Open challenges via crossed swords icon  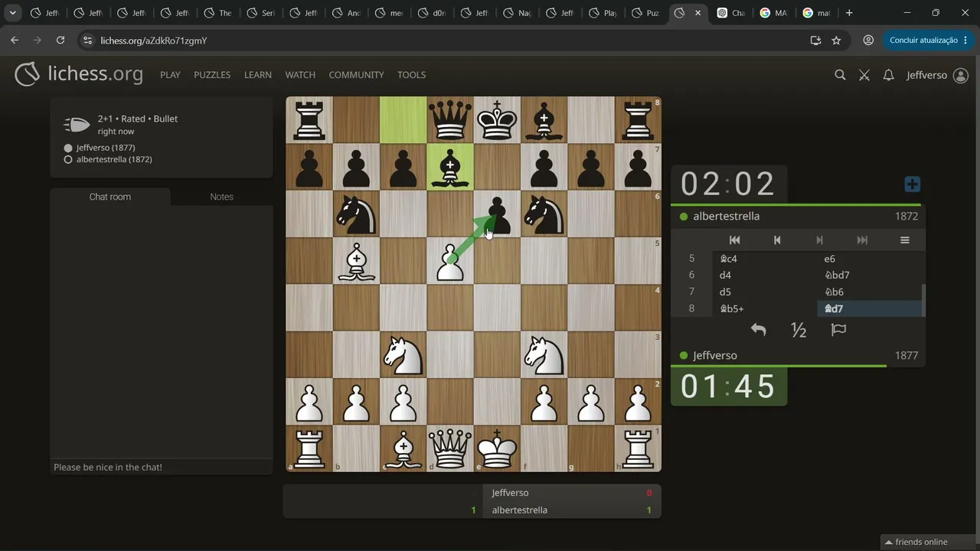(x=864, y=75)
